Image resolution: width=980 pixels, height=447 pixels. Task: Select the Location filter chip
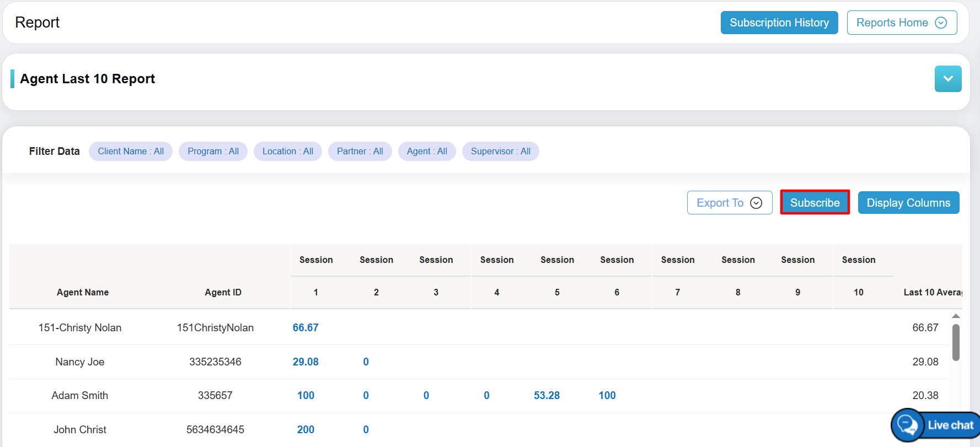click(x=287, y=151)
